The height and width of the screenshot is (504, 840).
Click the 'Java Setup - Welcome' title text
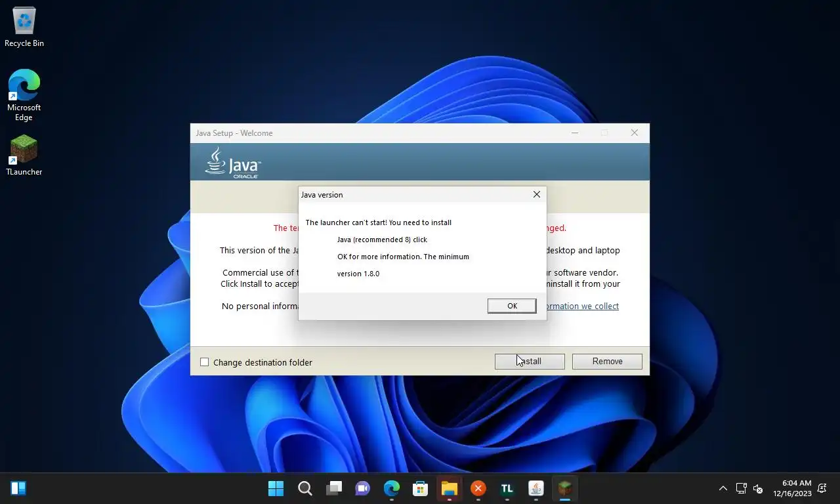(234, 133)
